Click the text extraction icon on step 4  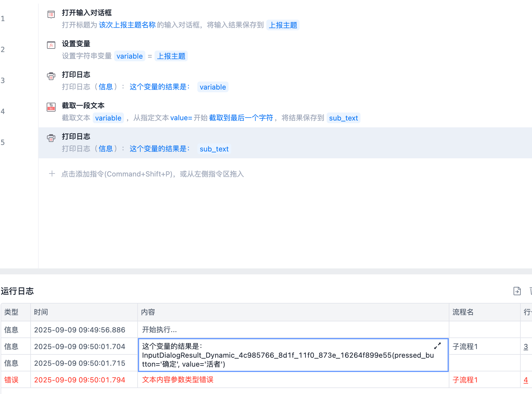point(51,107)
